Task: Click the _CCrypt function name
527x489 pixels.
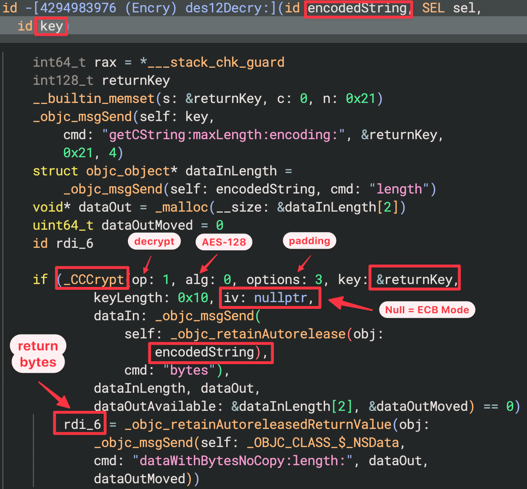Action: click(x=93, y=280)
